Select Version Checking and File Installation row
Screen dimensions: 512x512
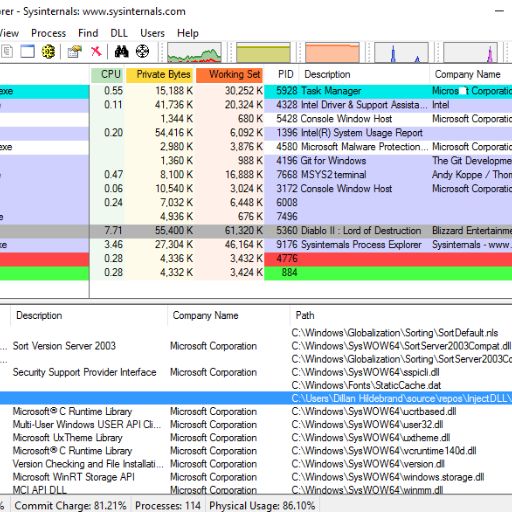point(256,464)
